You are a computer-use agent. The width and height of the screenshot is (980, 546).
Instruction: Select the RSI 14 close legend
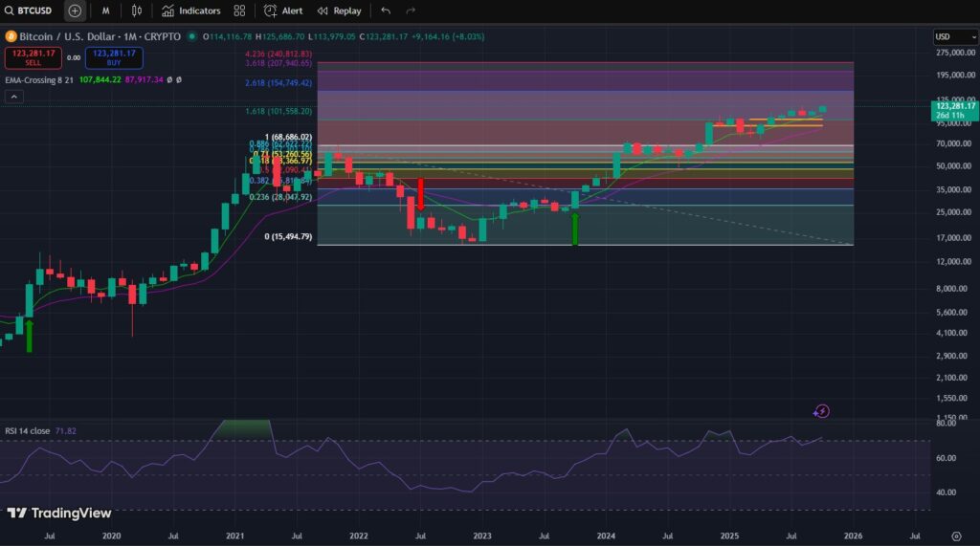coord(29,431)
